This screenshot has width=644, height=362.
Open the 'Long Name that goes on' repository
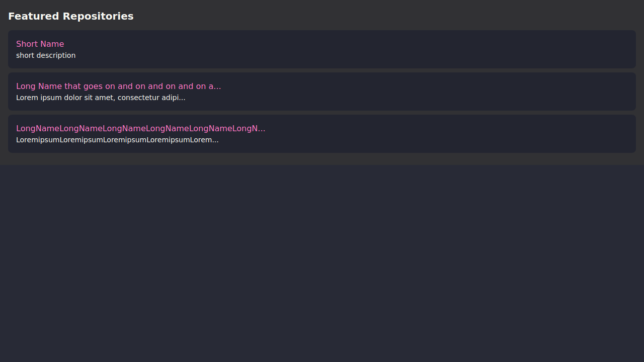(118, 86)
